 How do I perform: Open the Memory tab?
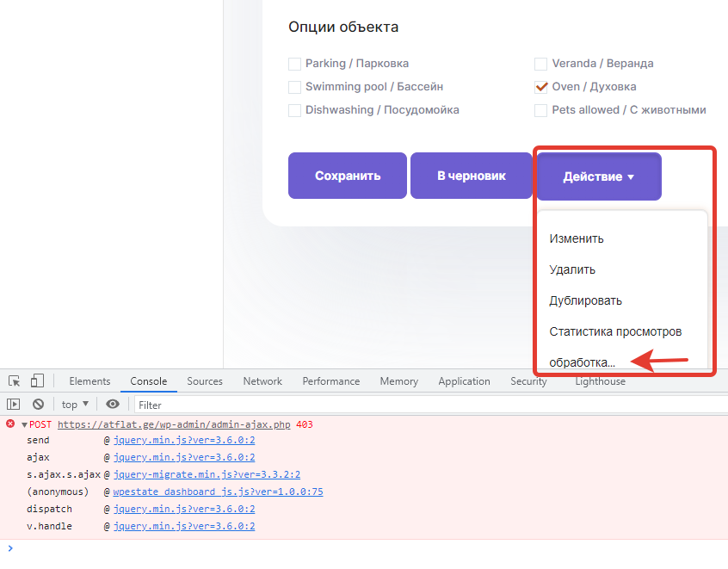[x=398, y=381]
